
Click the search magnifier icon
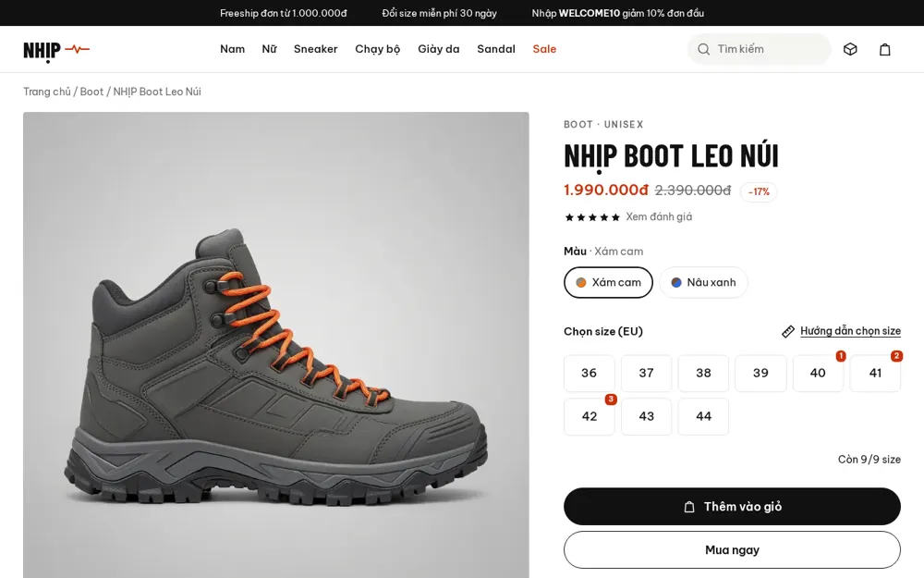point(703,49)
